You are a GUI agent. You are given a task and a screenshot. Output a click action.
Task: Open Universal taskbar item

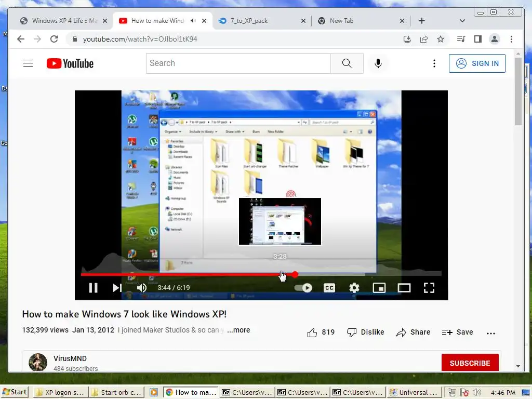click(414, 393)
